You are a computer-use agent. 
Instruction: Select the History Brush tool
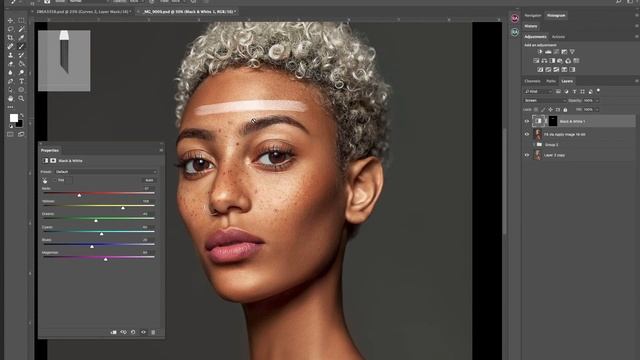21,55
